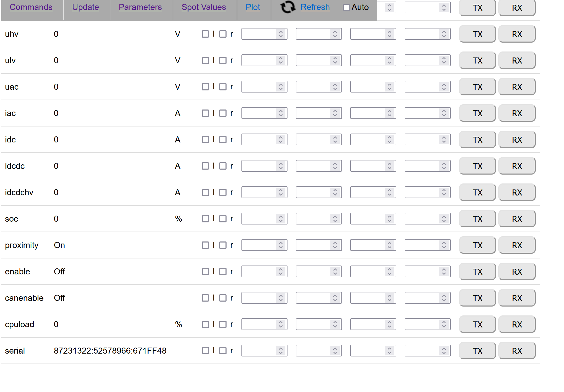Go to the Update tab
The image size is (564, 392).
[x=86, y=7]
